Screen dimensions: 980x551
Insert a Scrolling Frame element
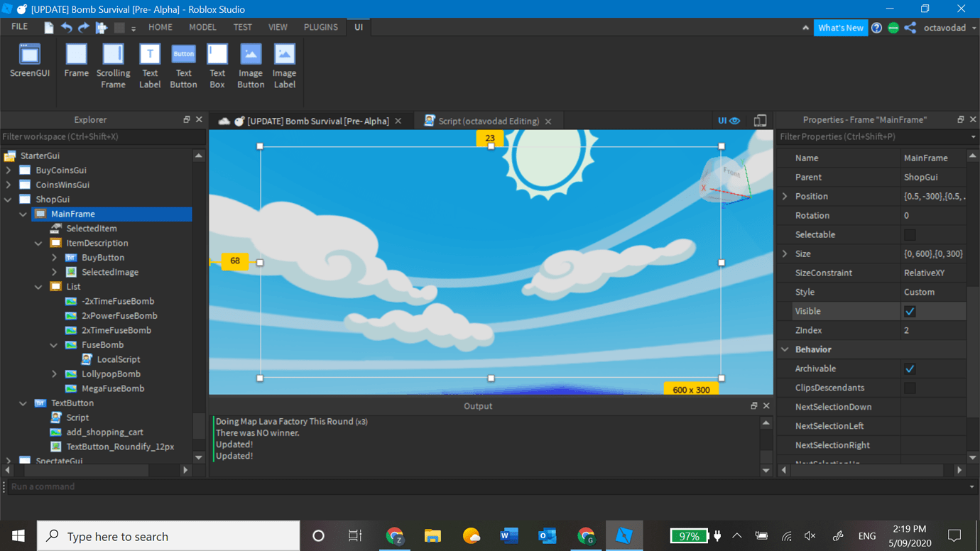coord(113,67)
